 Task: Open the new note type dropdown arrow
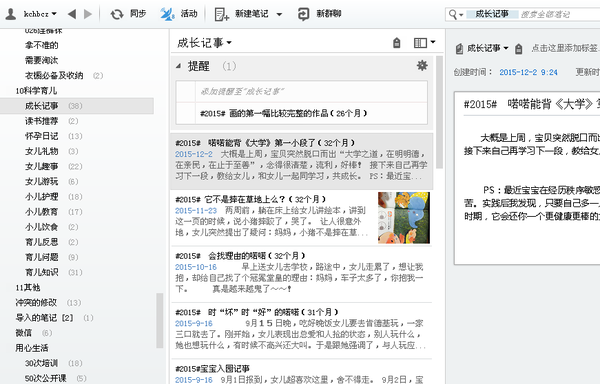[279, 15]
